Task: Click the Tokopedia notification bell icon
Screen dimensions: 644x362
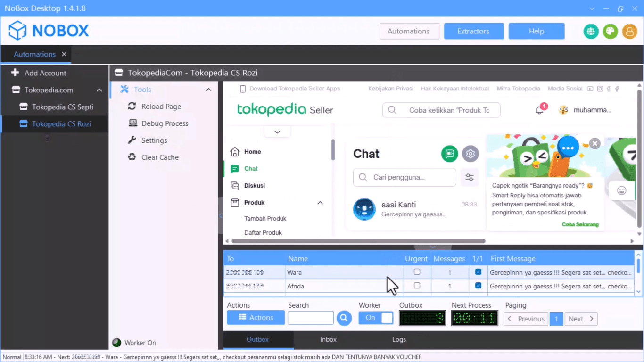Action: click(x=539, y=110)
